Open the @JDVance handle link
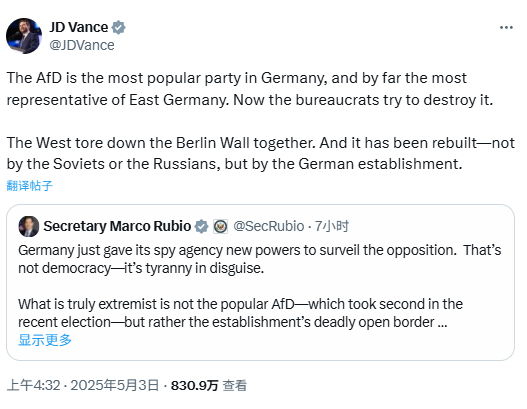 [82, 45]
